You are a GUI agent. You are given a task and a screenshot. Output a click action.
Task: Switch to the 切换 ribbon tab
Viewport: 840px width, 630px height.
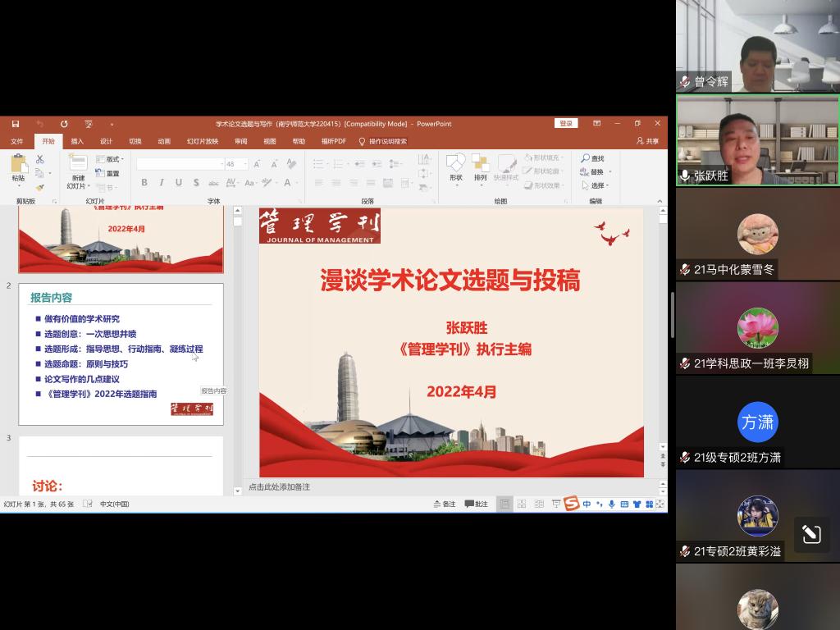(135, 141)
